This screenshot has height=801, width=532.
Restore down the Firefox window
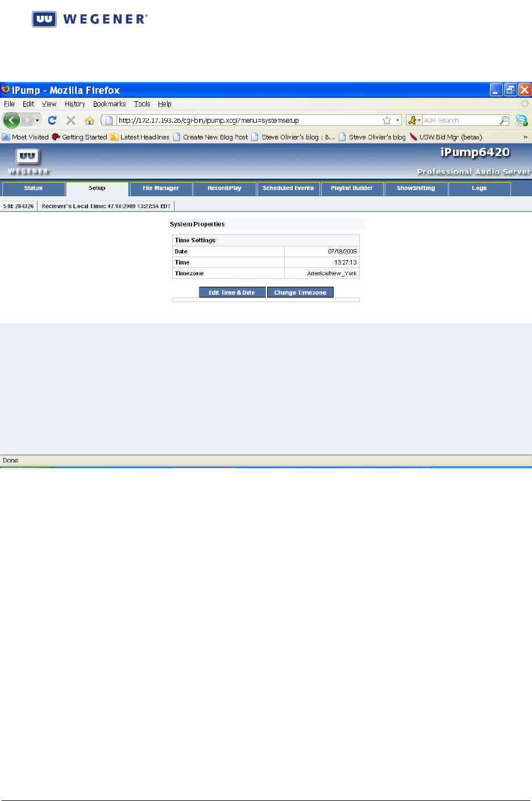coord(511,89)
